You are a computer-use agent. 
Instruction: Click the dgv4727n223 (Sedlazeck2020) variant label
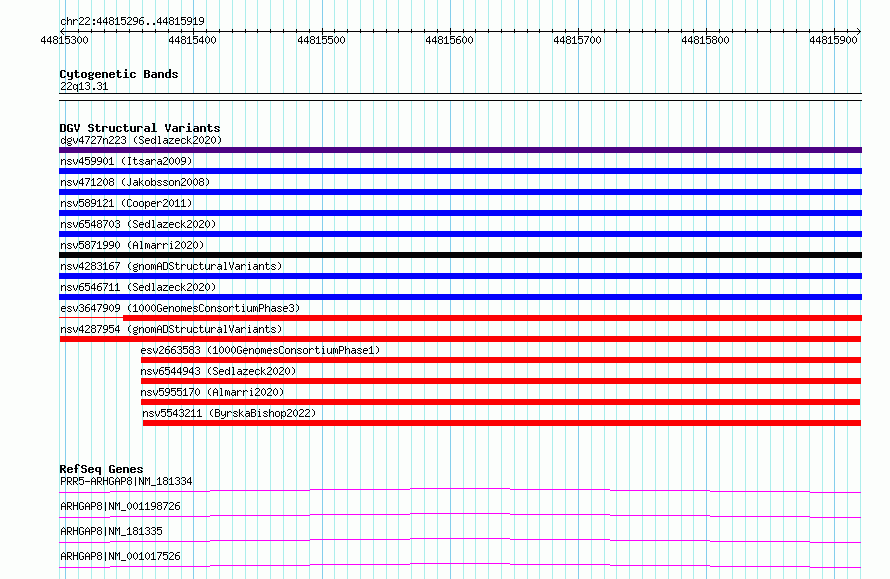(x=141, y=140)
